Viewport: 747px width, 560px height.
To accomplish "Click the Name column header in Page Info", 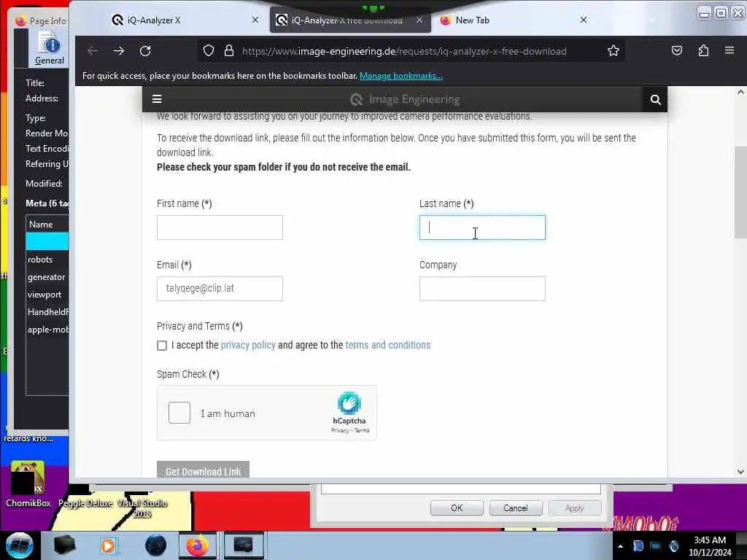I will 47,225.
